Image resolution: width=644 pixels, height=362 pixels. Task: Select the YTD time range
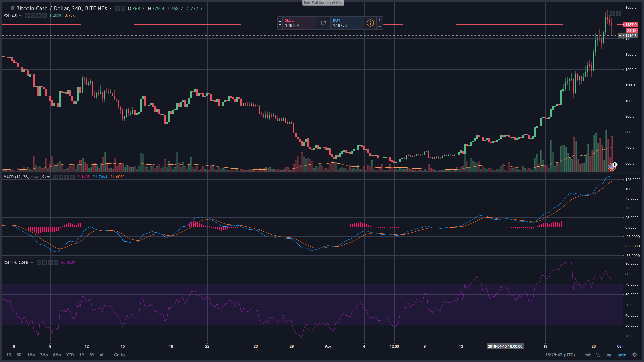(70, 355)
